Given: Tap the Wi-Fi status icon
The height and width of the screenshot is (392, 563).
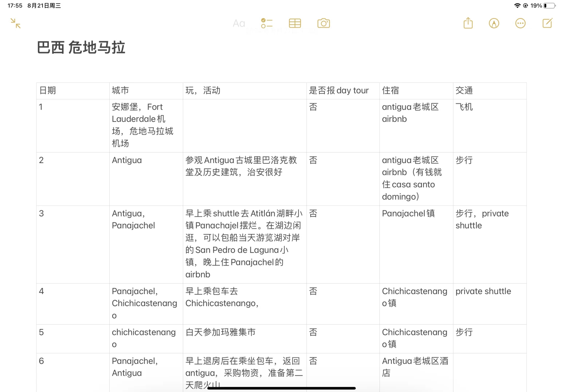Looking at the screenshot, I should (517, 5).
